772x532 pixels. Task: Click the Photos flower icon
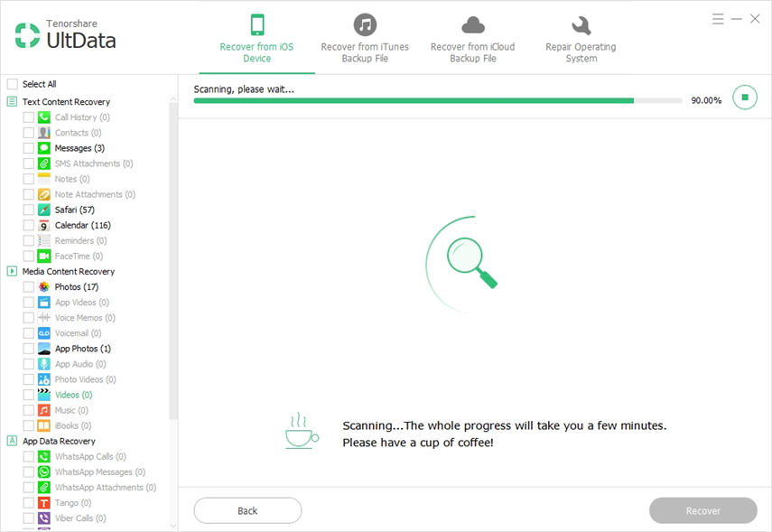44,286
